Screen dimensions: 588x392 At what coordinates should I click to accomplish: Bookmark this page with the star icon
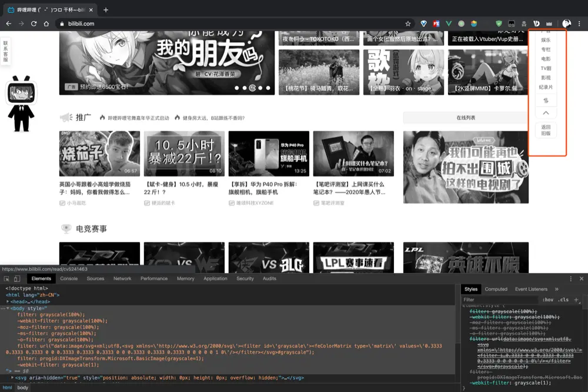point(408,24)
